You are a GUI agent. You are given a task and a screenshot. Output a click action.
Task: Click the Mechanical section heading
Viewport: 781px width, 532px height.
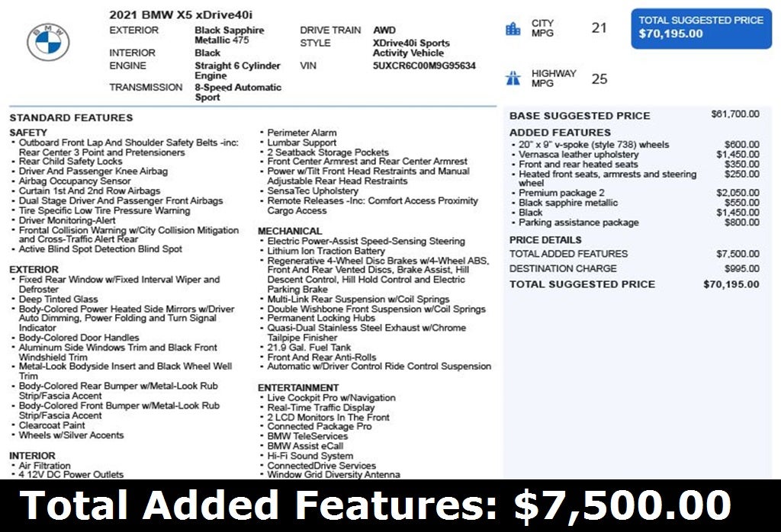(290, 231)
